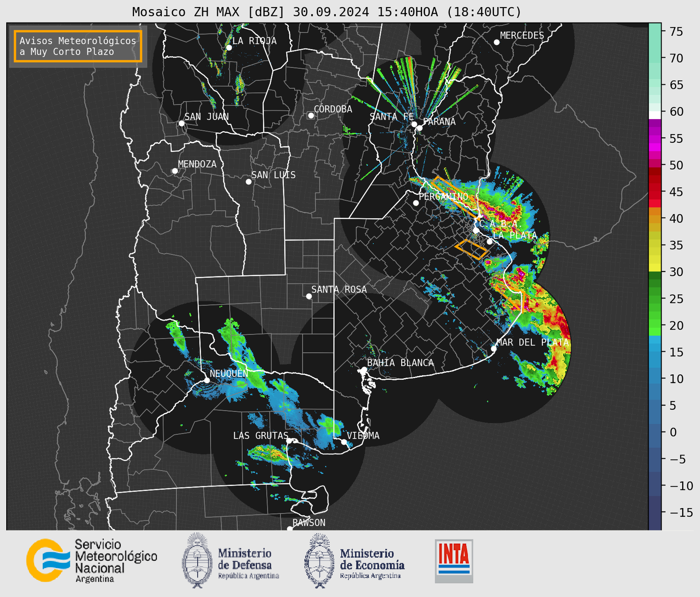The image size is (700, 597).
Task: Click the Servicio Meteorológico Nacional logo
Action: coord(92,560)
